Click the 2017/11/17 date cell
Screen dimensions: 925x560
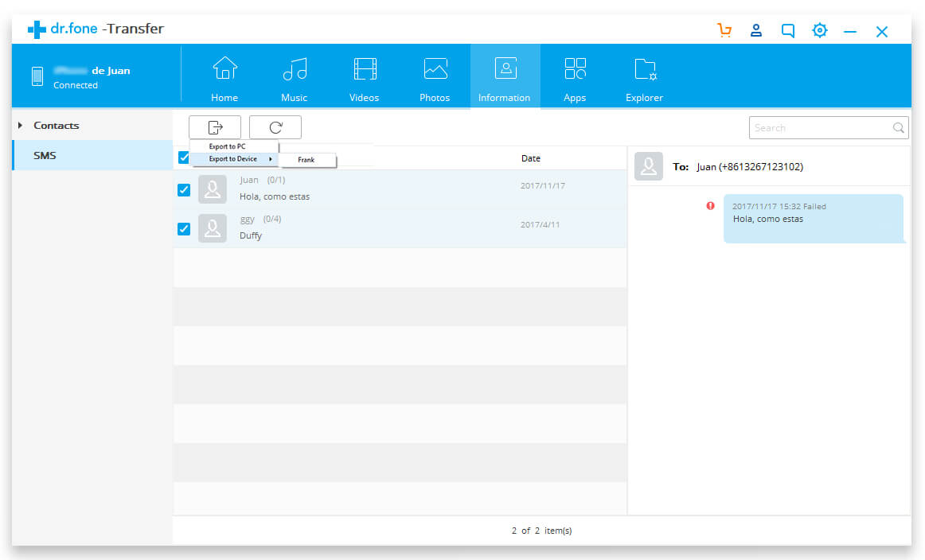[543, 185]
